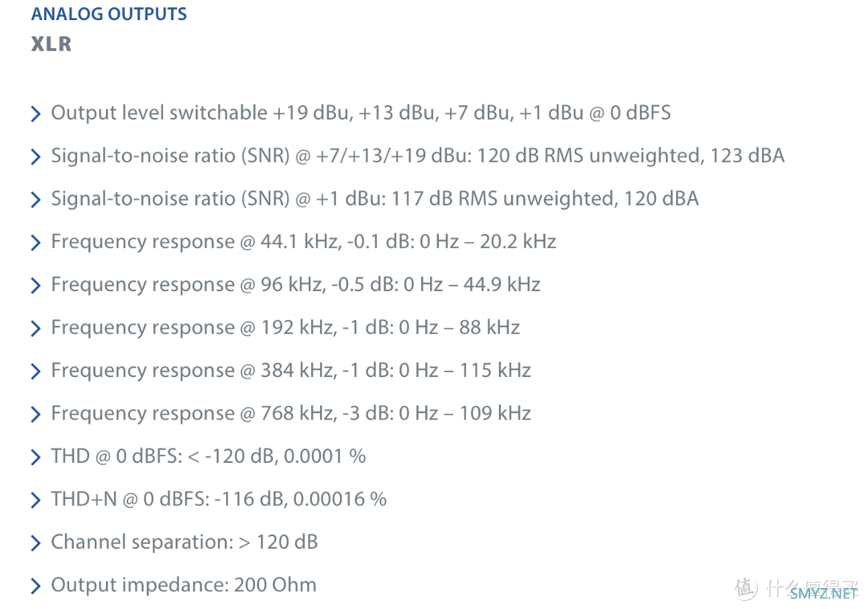Click chevron before 384 kHz frequency response
Viewport: 868px width, 609px height.
(x=36, y=371)
